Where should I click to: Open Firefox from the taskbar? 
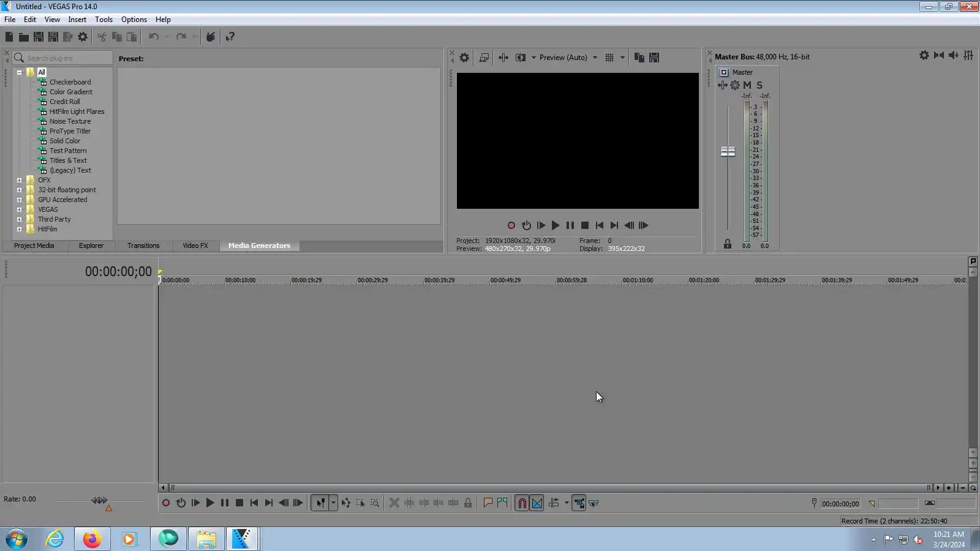(92, 539)
